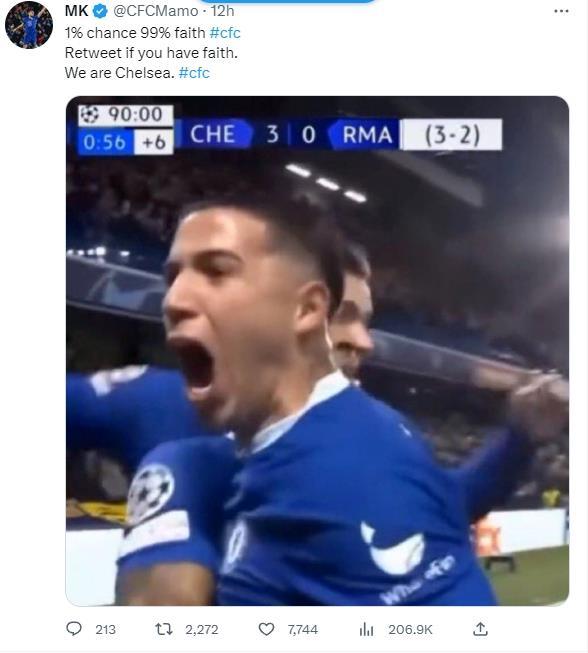
Task: Open the Chelsea celebration image attachment
Action: coord(317,351)
